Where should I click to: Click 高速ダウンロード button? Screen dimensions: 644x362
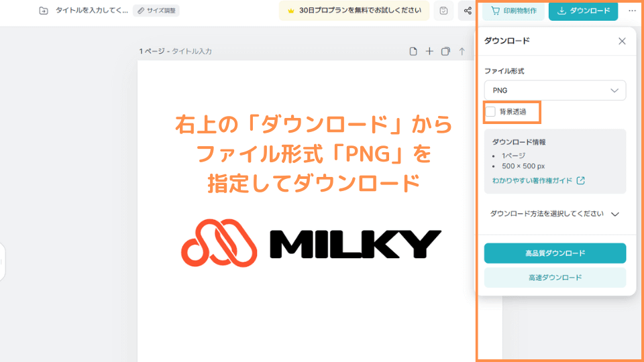[555, 278]
